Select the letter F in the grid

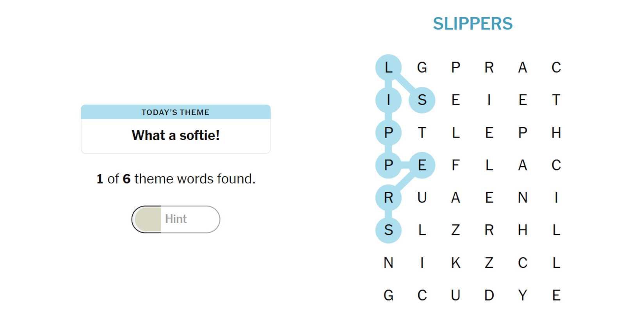tap(455, 165)
